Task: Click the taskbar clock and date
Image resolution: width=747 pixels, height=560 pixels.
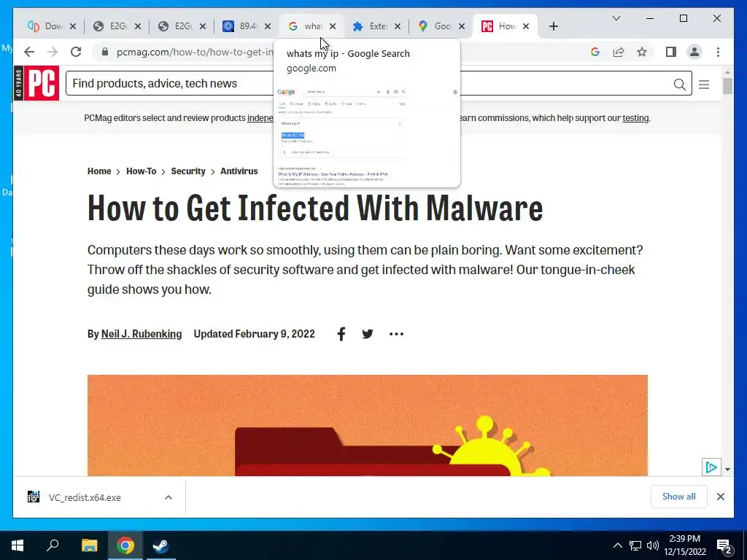Action: click(684, 545)
